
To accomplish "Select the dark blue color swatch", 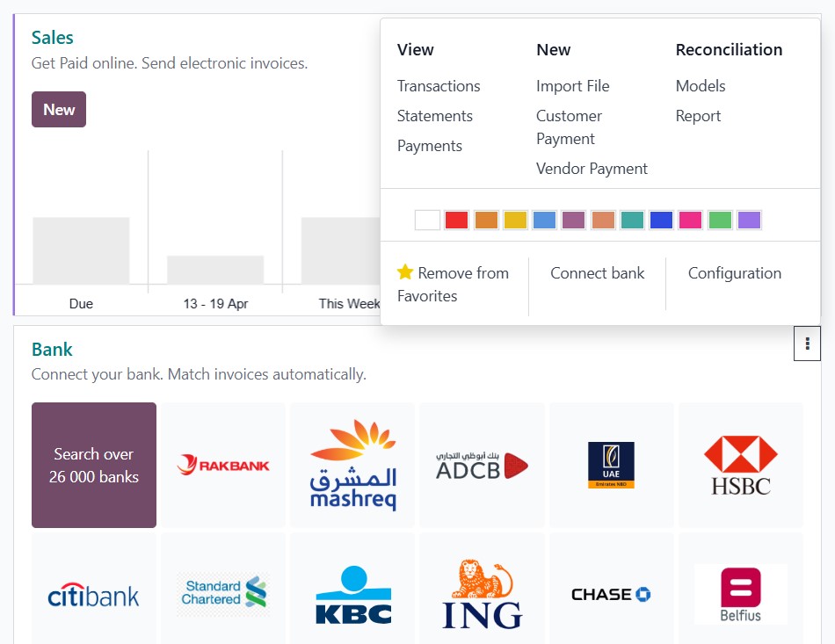I will pyautogui.click(x=661, y=220).
